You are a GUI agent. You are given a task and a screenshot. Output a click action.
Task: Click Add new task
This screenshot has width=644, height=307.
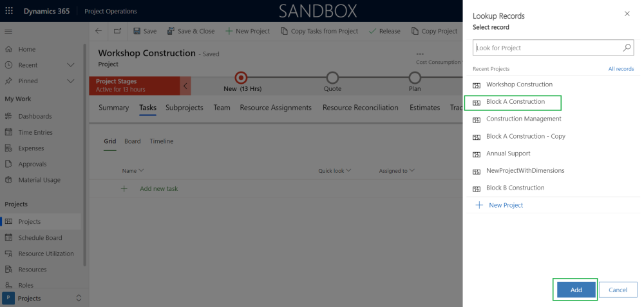coord(158,188)
